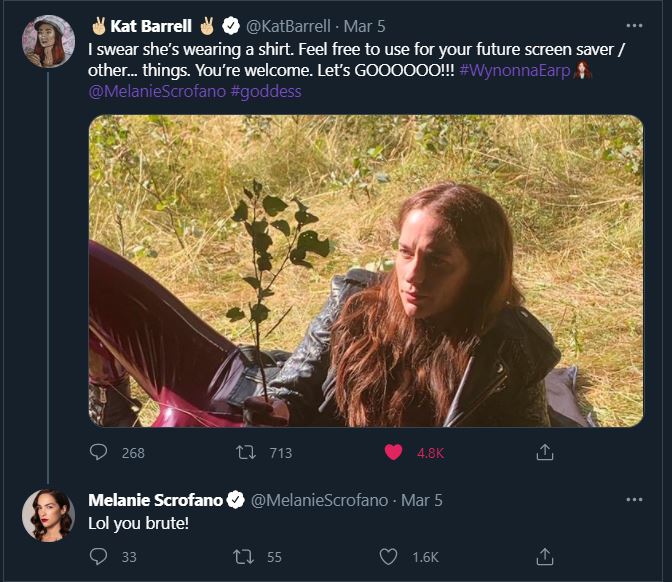Open Melanie Scrofano's profile avatar
This screenshot has width=672, height=582.
click(48, 515)
